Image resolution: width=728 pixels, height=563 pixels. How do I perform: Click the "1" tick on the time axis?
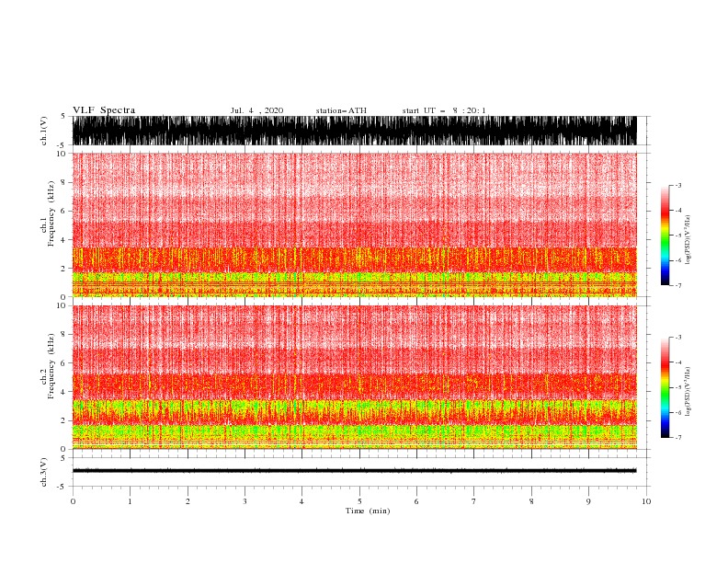tap(130, 501)
